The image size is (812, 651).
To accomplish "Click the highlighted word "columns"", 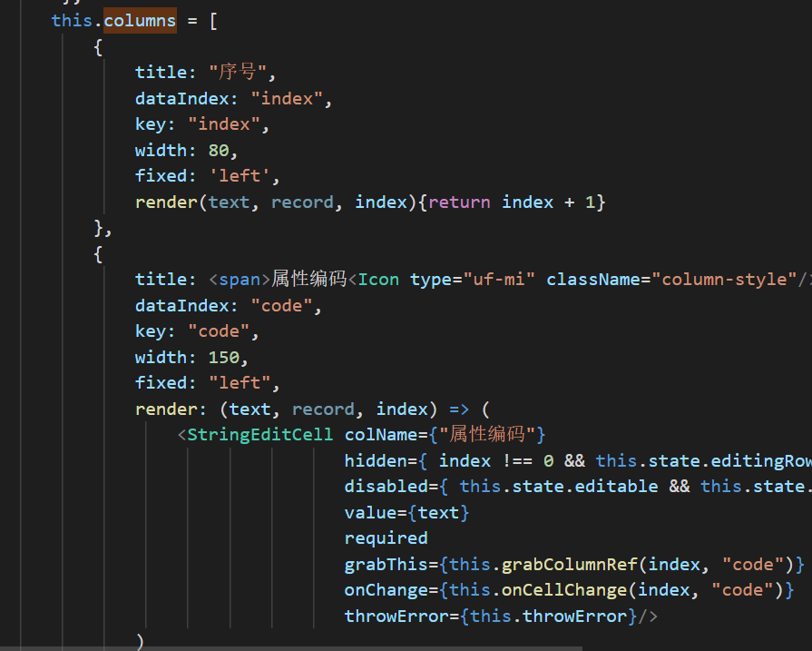I will 139,20.
